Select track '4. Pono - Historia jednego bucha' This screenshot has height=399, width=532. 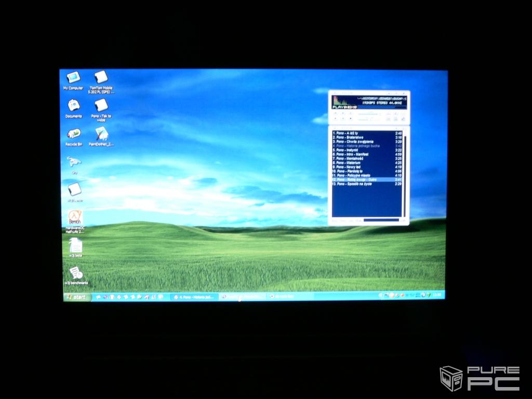pyautogui.click(x=367, y=146)
